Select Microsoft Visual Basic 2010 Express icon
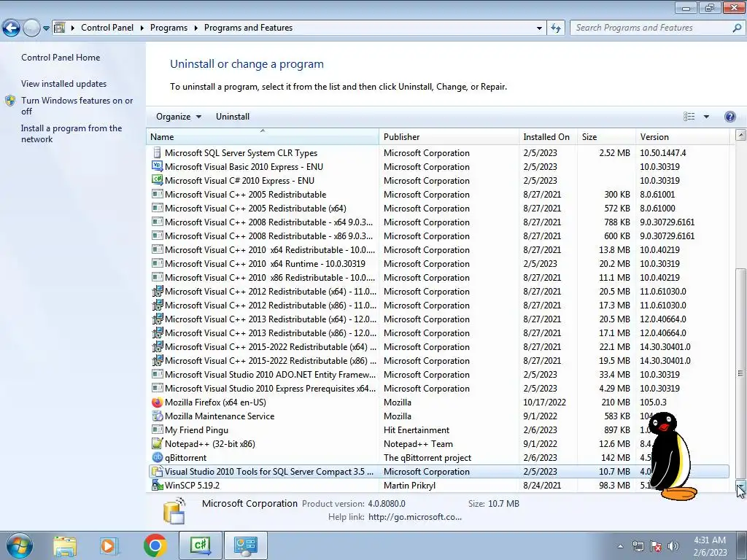Screen dimensions: 747x560 click(x=157, y=166)
